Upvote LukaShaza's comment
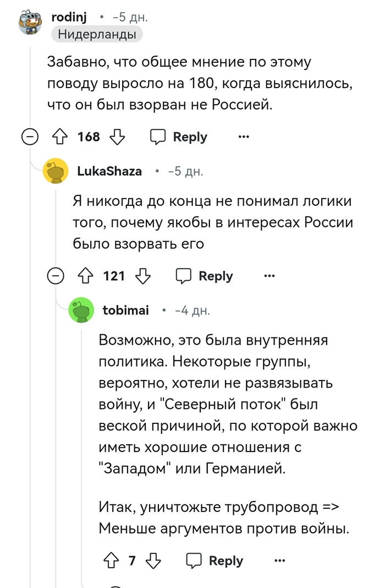The width and height of the screenshot is (385, 588). point(85,276)
